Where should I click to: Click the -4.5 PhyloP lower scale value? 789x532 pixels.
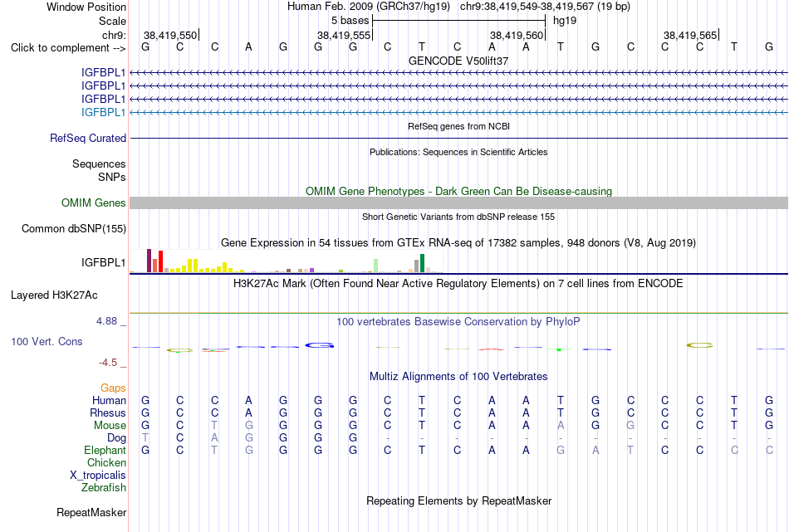pyautogui.click(x=108, y=363)
